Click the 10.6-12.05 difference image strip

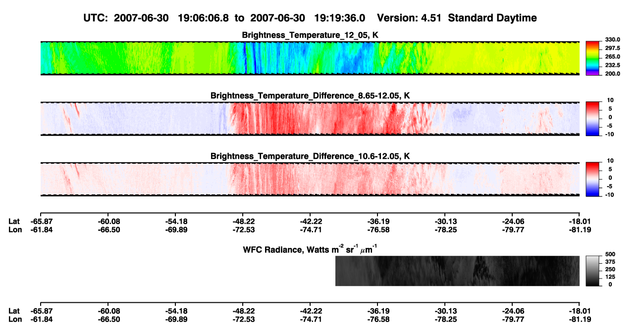(310, 179)
